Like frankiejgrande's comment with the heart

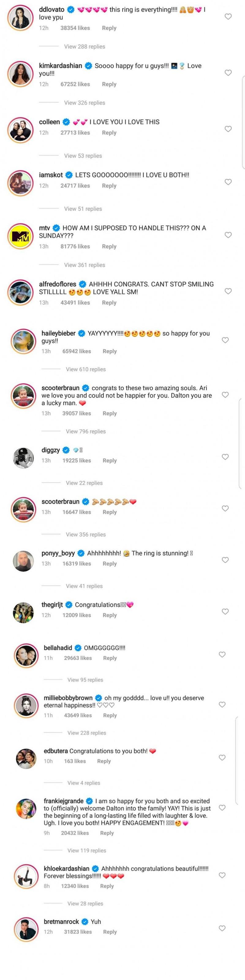pos(222,808)
